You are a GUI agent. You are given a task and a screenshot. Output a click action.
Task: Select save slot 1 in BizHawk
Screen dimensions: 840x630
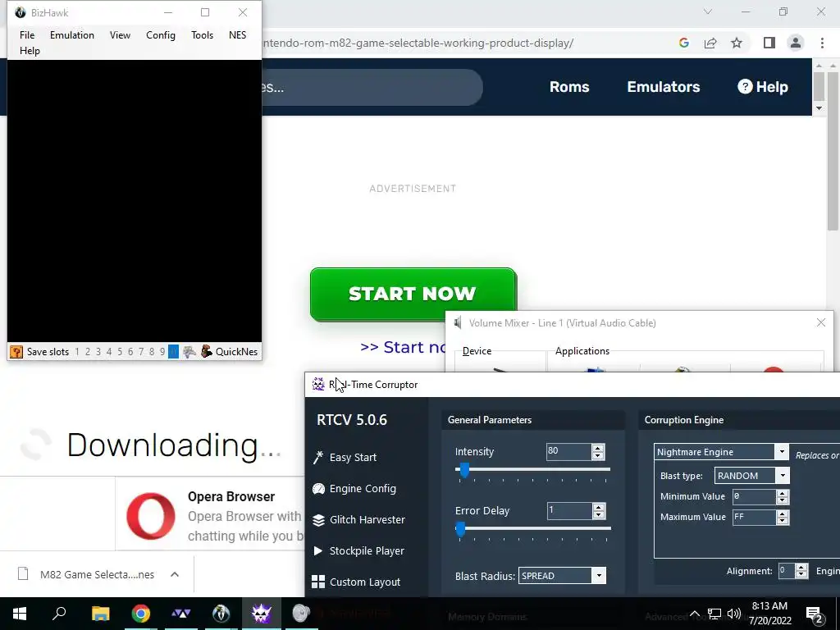tap(77, 352)
